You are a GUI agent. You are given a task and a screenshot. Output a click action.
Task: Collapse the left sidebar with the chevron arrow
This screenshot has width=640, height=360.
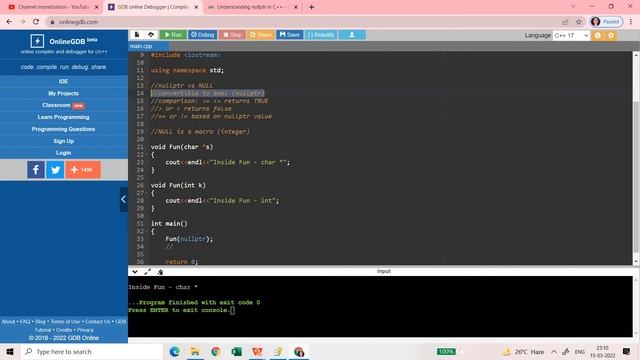click(x=123, y=199)
